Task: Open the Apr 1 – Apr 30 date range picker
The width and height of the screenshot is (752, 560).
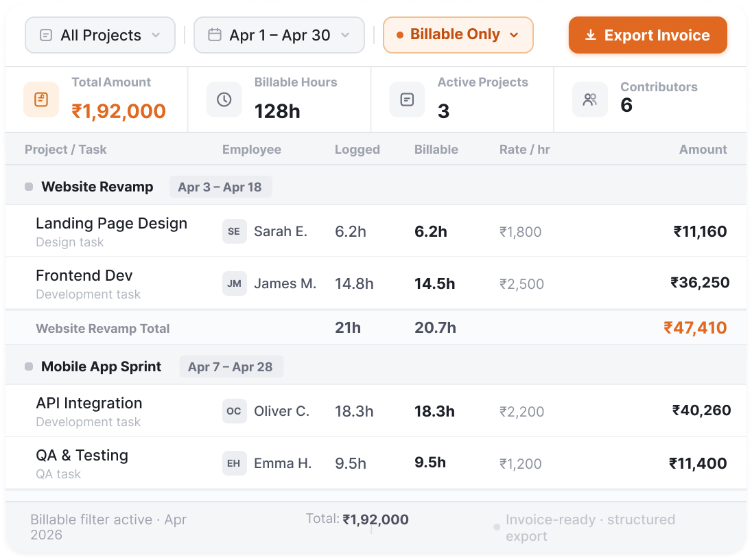Action: tap(279, 35)
